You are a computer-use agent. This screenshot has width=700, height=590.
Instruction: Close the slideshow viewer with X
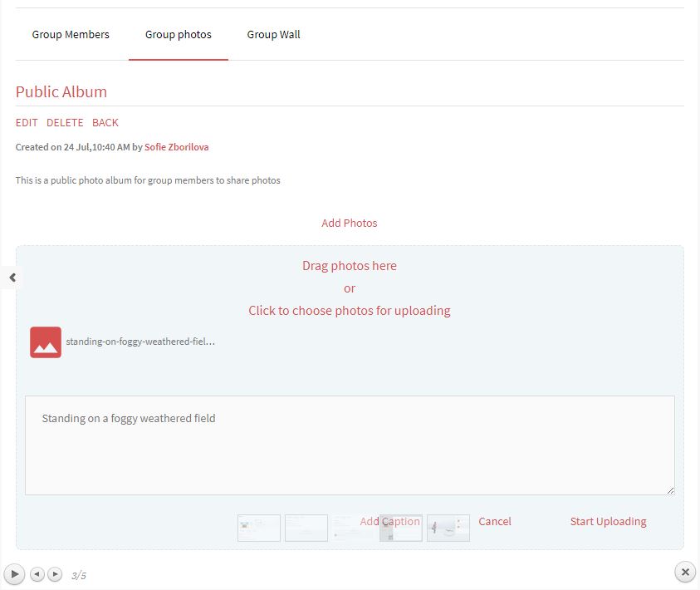[x=685, y=573]
